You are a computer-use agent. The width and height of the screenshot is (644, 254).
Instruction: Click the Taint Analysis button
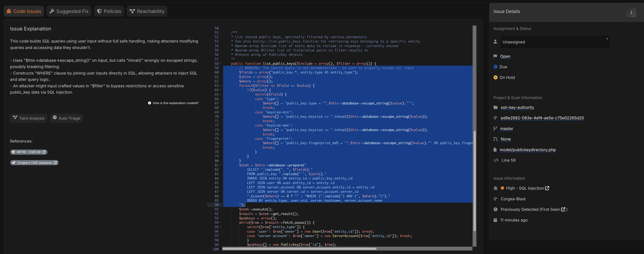pos(29,118)
